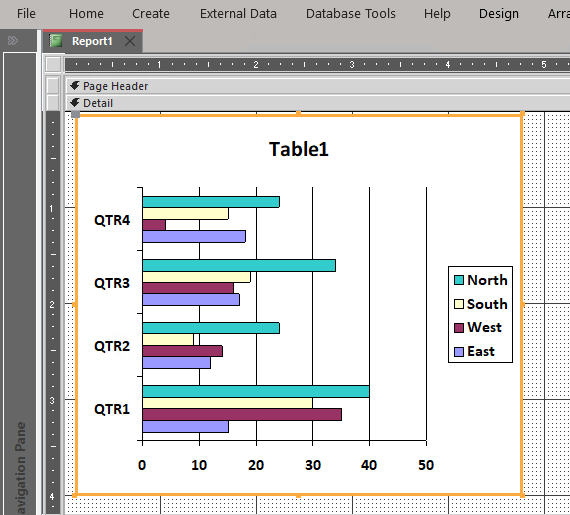Click the QTR1 axis label
This screenshot has width=570, height=515.
[x=112, y=409]
